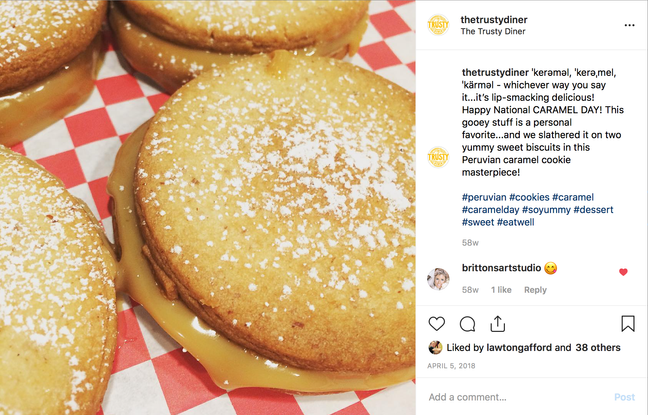Click the Trusty Diner profile logo in header
Screen dimensions: 648x415
tap(437, 25)
